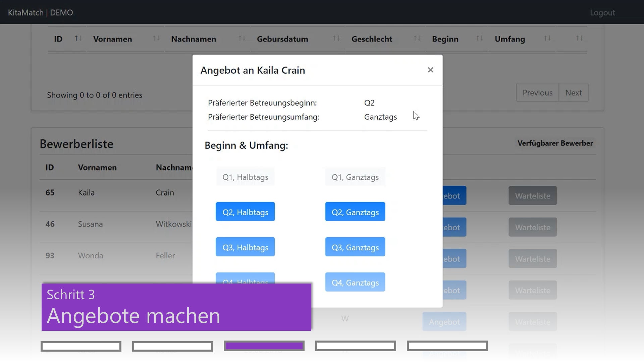Go to Previous page of entries

(x=537, y=93)
